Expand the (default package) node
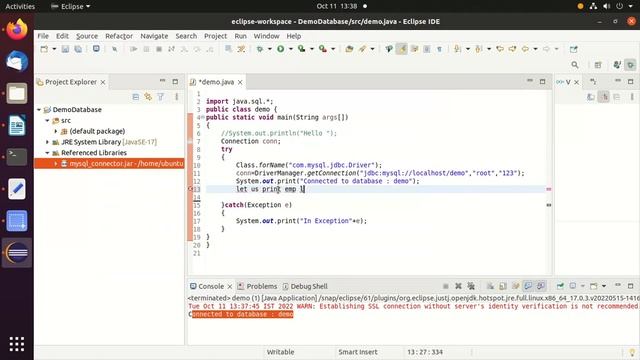This screenshot has height=360, width=640. [56, 131]
